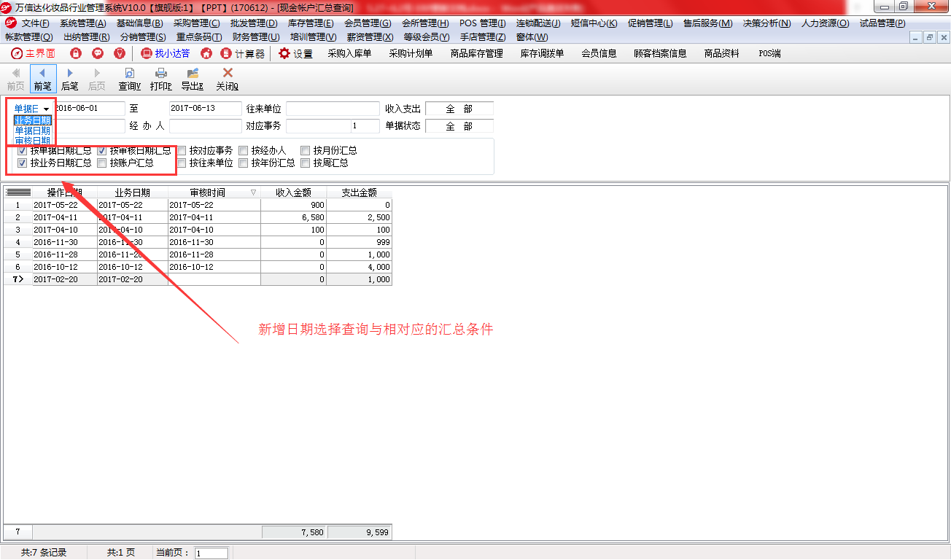This screenshot has width=951, height=560.
Task: Click the sort arrow in 审核时间 column header
Action: [253, 192]
